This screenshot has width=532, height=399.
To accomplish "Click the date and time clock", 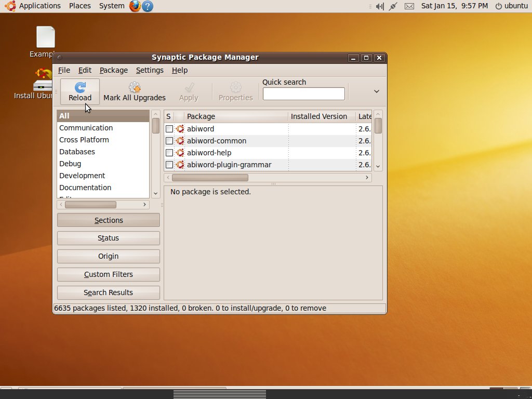I will point(454,6).
